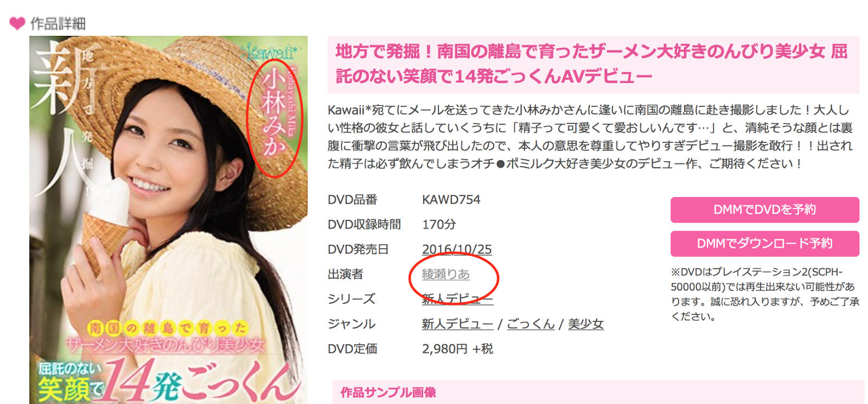Click the KAWD754 product number text
The image size is (868, 404).
(451, 200)
